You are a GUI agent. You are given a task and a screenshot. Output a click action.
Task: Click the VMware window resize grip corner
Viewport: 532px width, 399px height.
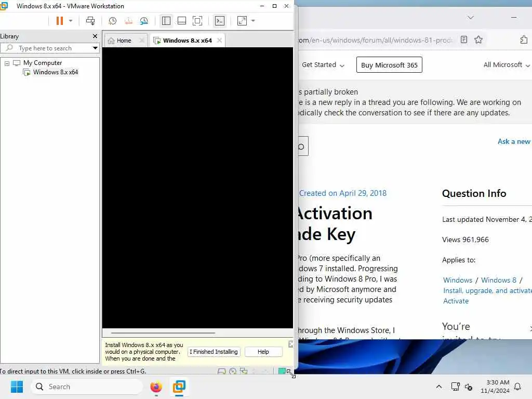(x=291, y=373)
